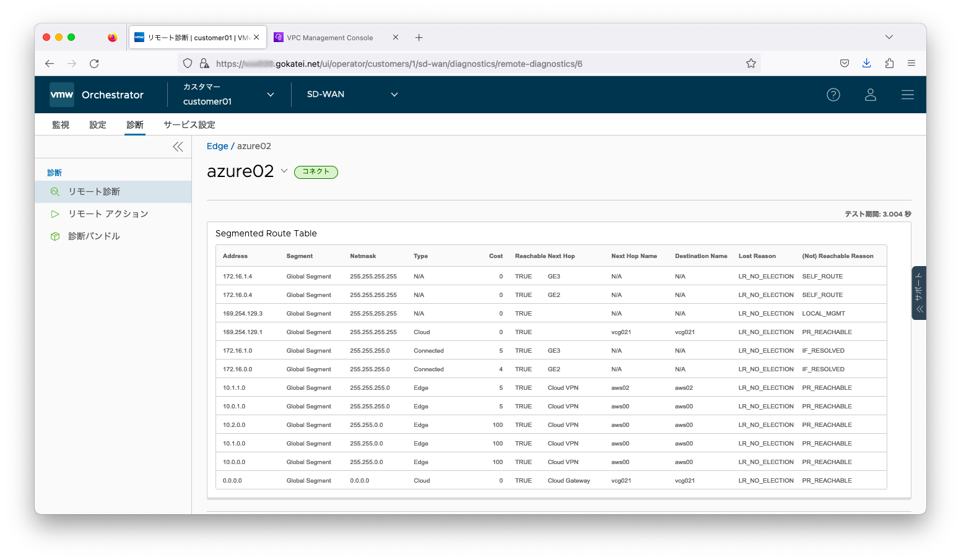Image resolution: width=961 pixels, height=560 pixels.
Task: Open the Firefox downloads icon
Action: pos(867,63)
